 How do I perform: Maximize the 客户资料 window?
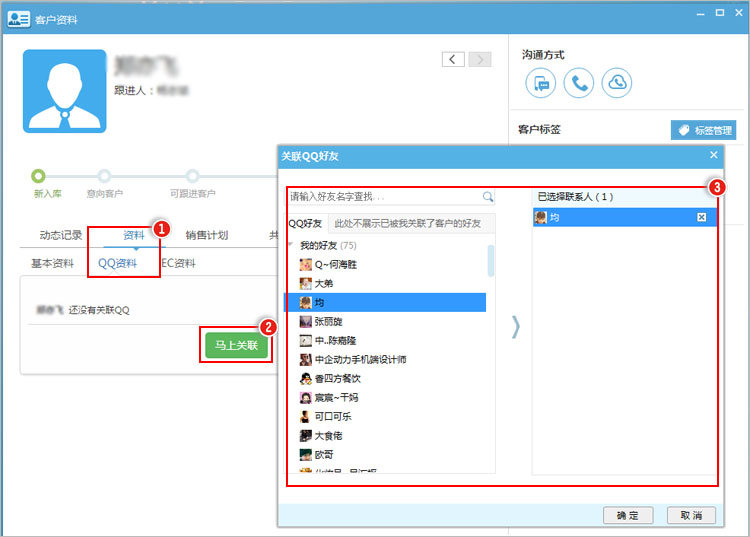[720, 13]
